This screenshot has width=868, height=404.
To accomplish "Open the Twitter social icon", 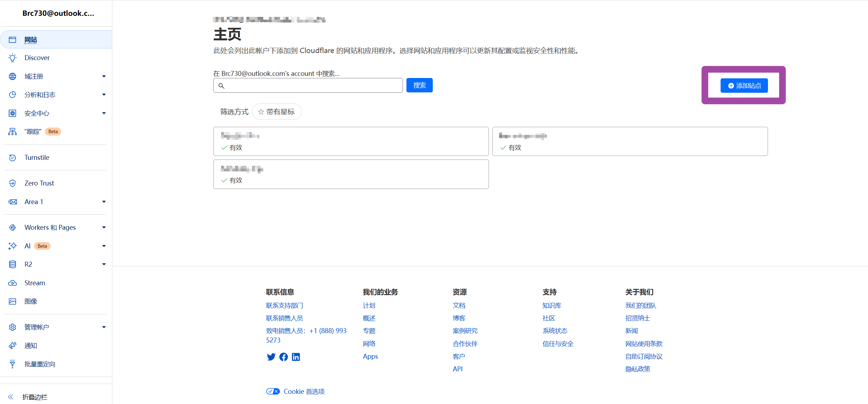I will point(271,357).
